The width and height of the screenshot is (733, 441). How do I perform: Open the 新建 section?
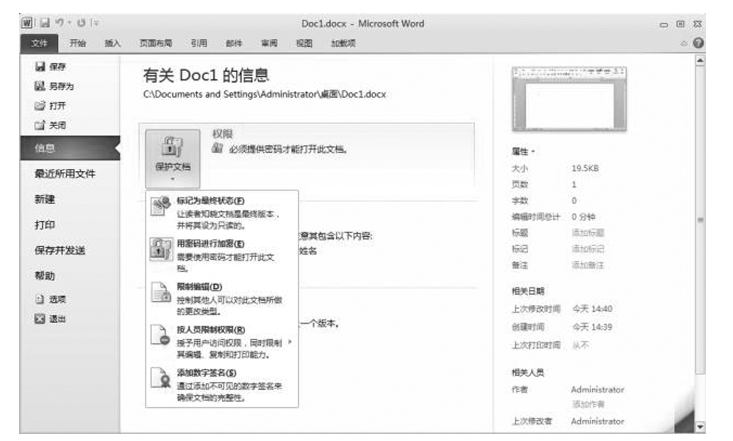point(45,200)
